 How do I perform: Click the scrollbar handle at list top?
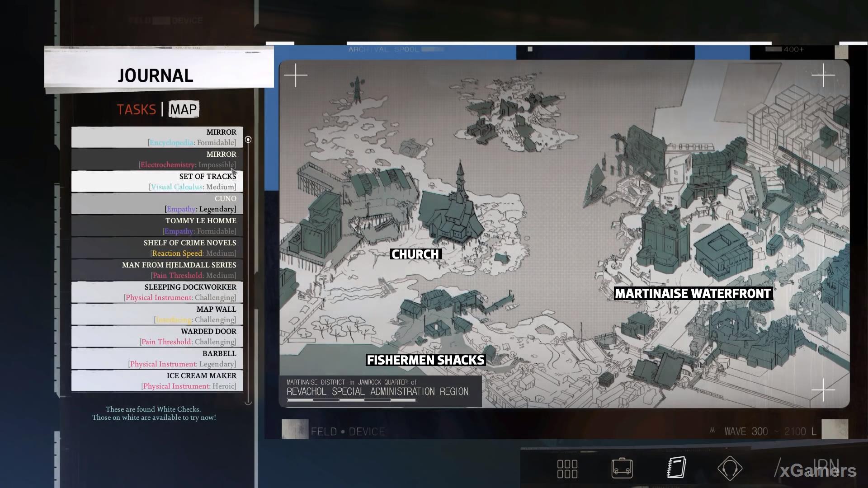248,140
